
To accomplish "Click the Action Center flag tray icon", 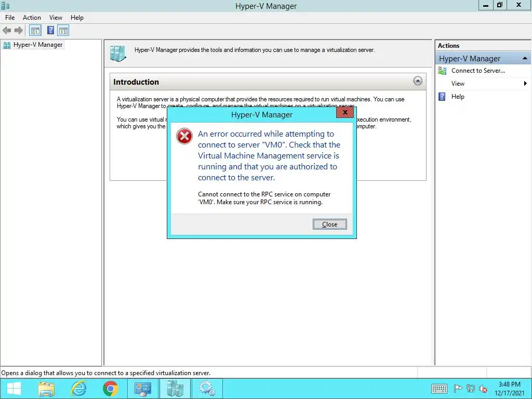I will (x=458, y=389).
